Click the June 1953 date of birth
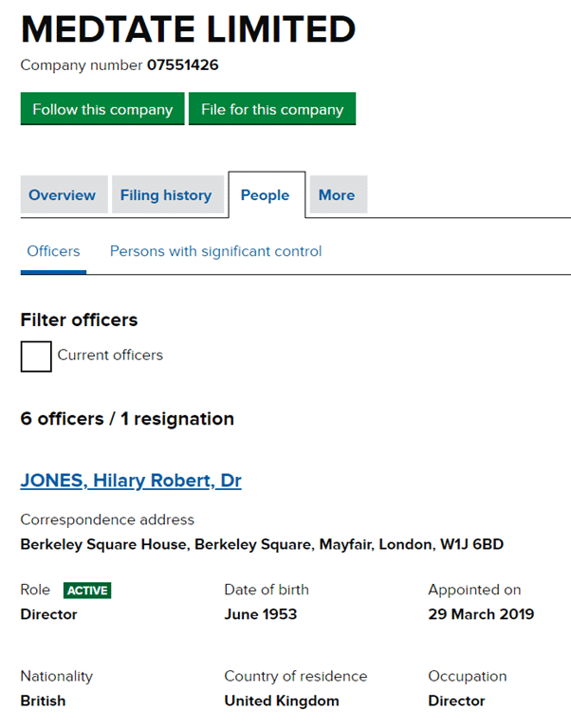Screen dimensions: 571x728 tap(261, 614)
